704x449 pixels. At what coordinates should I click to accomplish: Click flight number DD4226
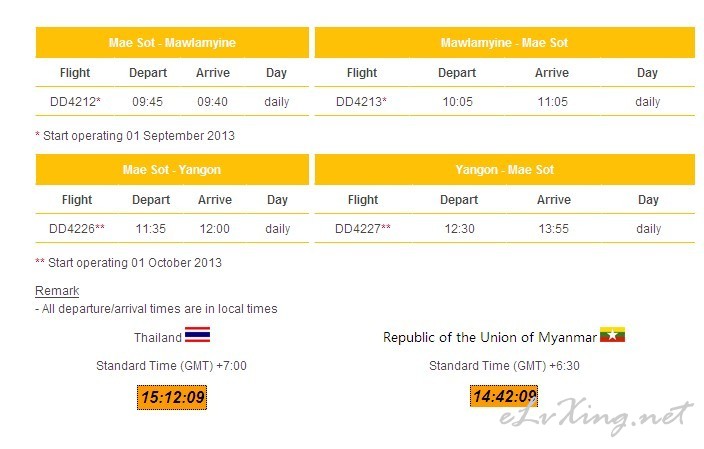click(x=77, y=229)
